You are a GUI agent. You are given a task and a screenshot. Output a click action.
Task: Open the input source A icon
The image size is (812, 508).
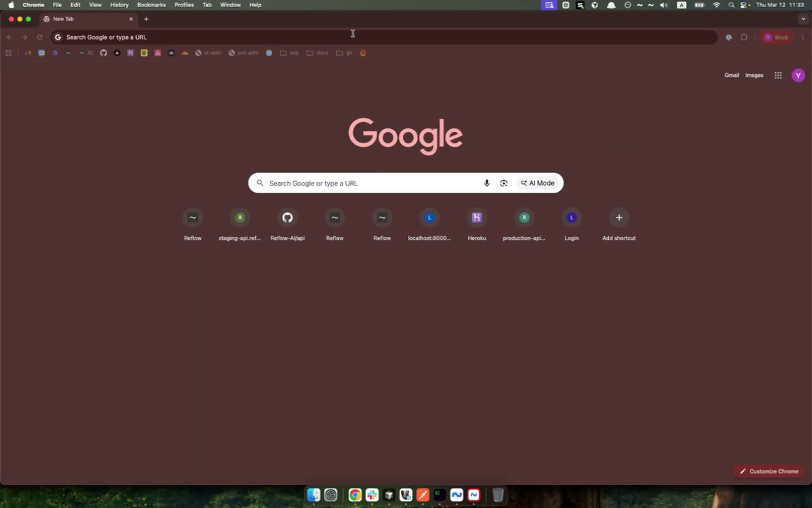tap(682, 5)
